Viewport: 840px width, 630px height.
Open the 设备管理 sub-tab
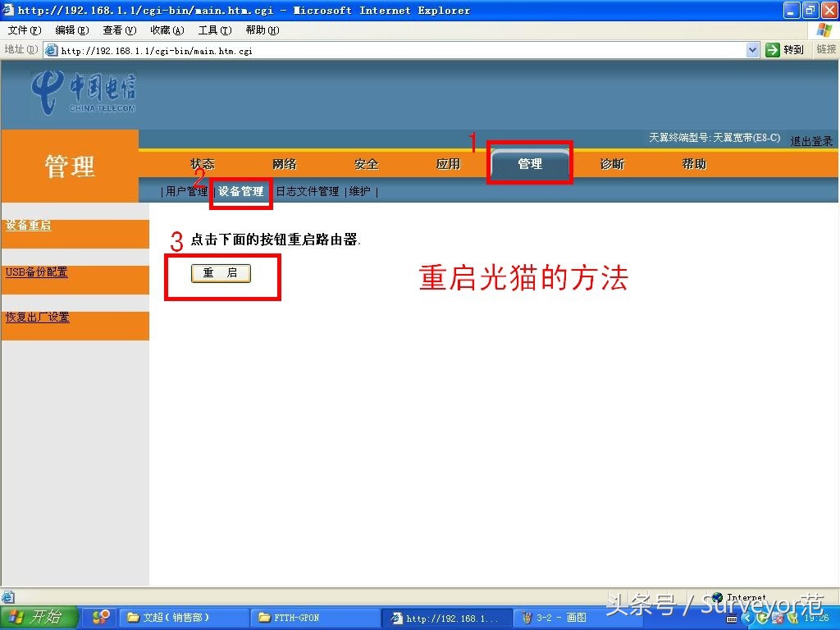point(240,191)
